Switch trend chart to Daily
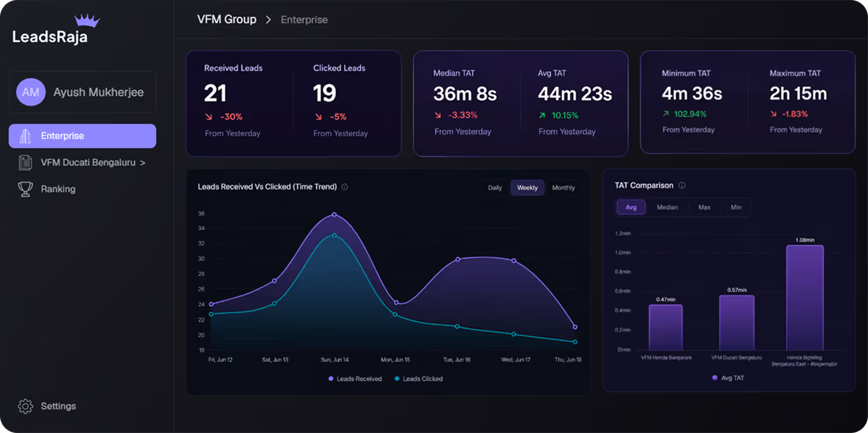 pyautogui.click(x=495, y=188)
